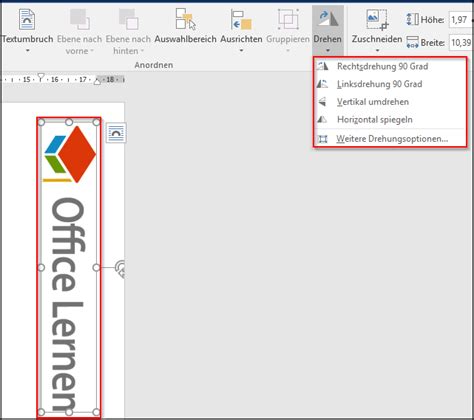The image size is (474, 420).
Task: Click the Drehen rotate icon
Action: (328, 19)
